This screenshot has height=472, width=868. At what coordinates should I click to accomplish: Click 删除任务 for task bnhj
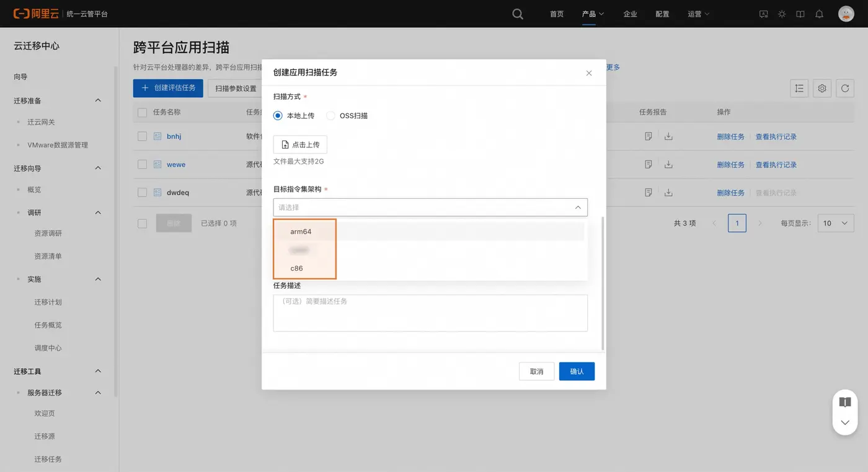[x=731, y=136]
